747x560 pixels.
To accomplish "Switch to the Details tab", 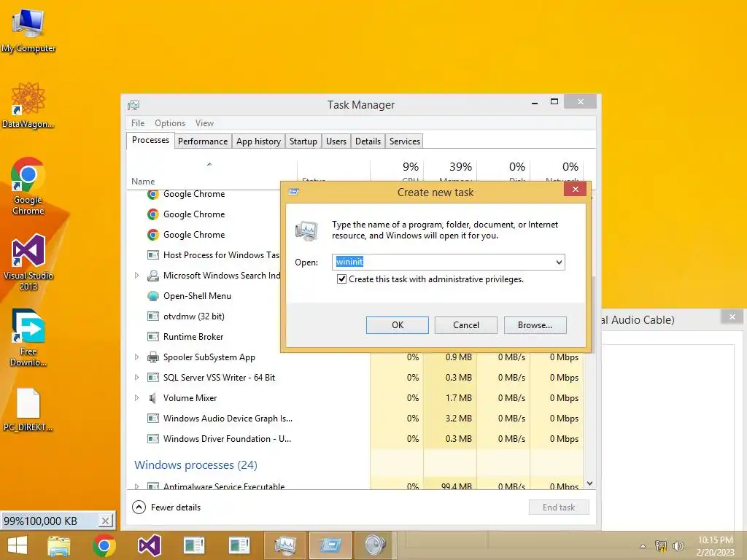I will point(368,141).
